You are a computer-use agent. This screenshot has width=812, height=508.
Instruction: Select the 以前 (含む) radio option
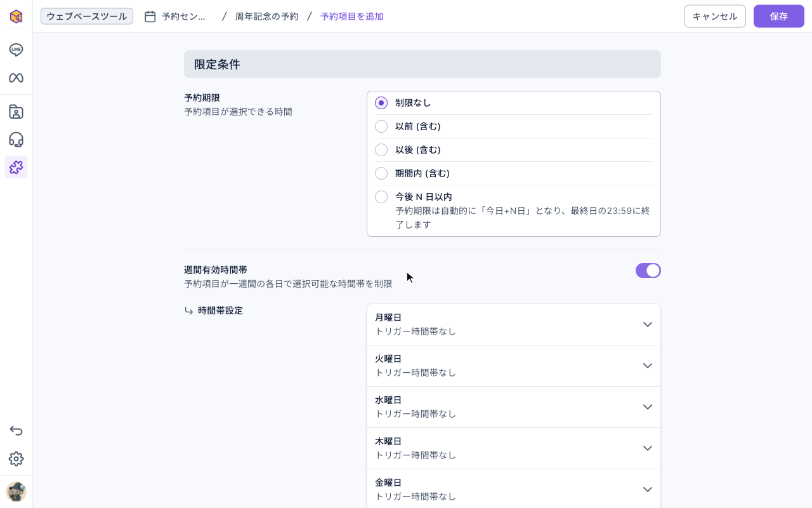(381, 126)
